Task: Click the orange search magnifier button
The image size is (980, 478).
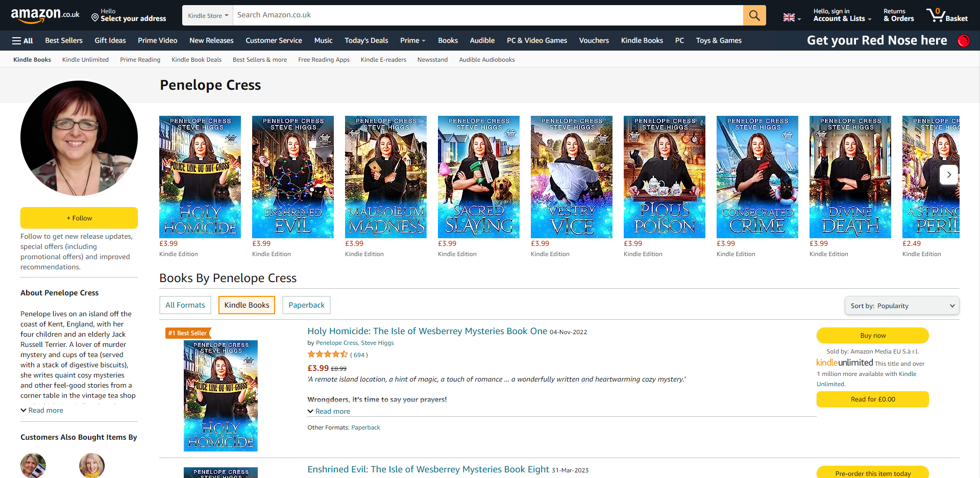Action: pyautogui.click(x=754, y=15)
